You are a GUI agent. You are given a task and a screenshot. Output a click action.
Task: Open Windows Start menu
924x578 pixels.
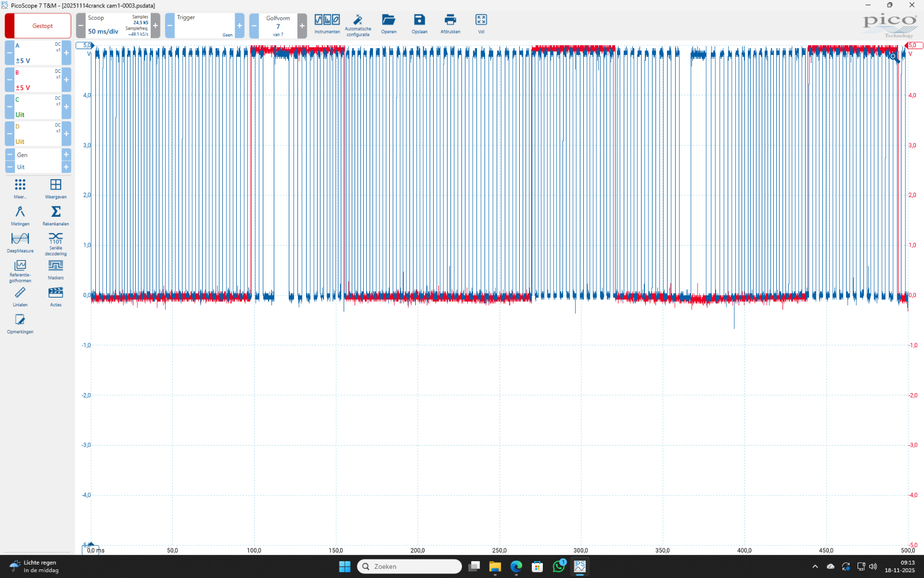click(x=345, y=566)
